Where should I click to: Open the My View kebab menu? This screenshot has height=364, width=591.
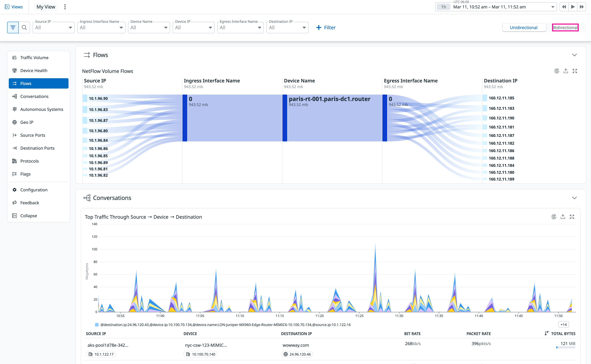65,7
